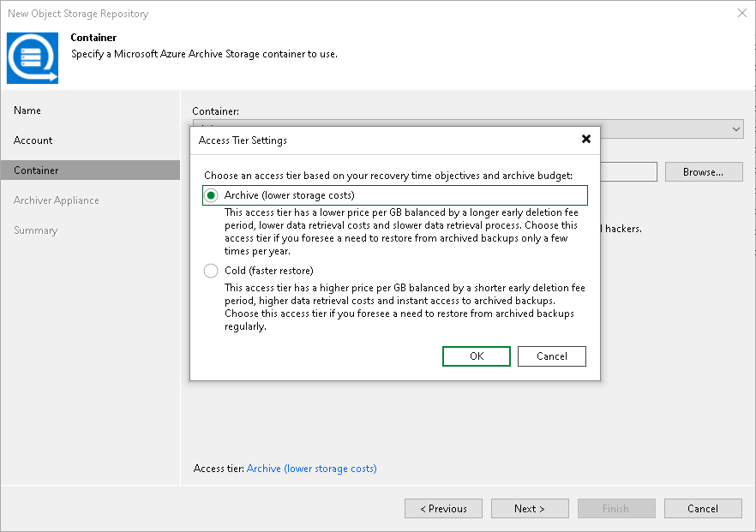Screen dimensions: 756x532
Task: Close the New Object Storage Repository window
Action: click(742, 13)
